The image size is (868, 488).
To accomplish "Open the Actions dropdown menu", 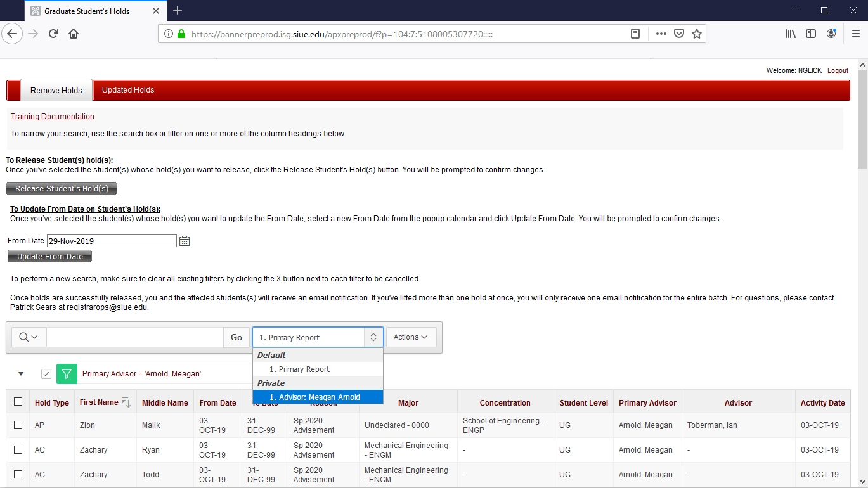I will click(x=411, y=337).
